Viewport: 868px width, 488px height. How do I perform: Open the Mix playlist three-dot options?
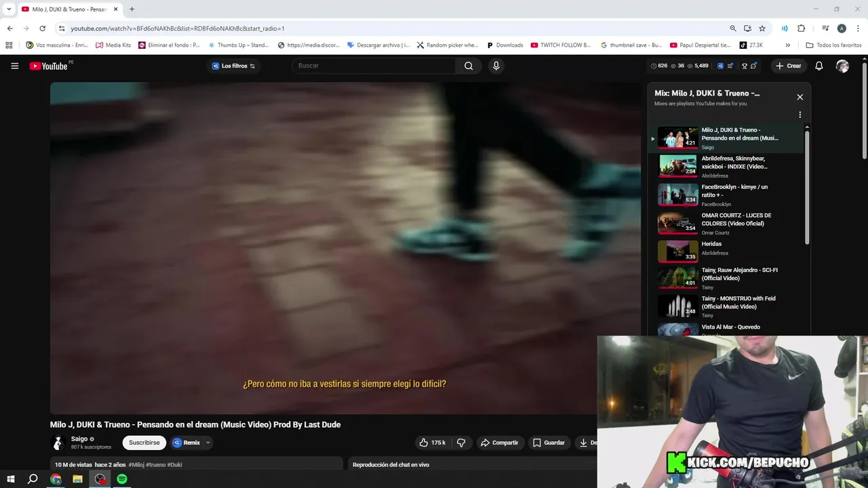[x=800, y=115]
